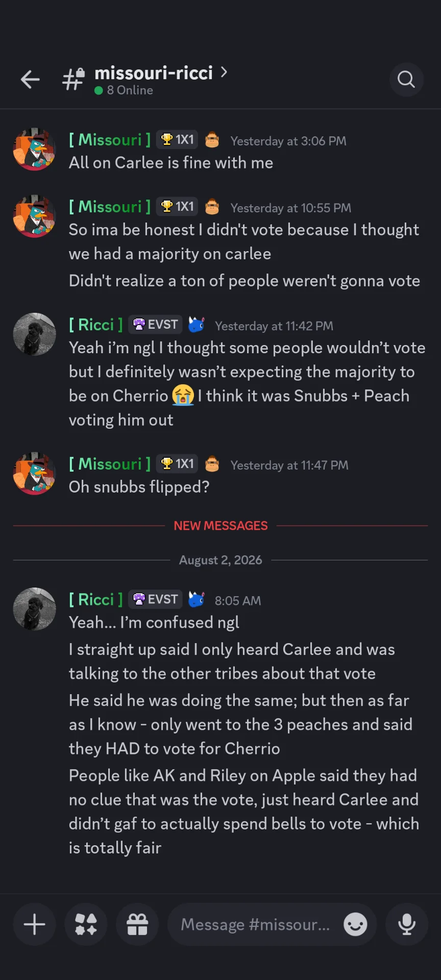Open Missouri's avatar on the 3:06 PM message
This screenshot has height=980, width=441.
pyautogui.click(x=34, y=149)
